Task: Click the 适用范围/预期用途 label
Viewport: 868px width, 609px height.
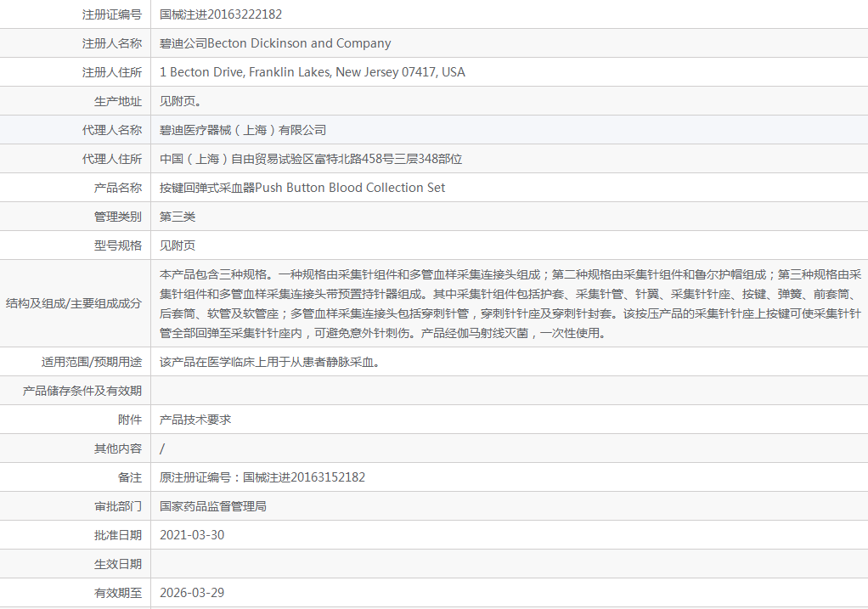Action: pos(92,362)
